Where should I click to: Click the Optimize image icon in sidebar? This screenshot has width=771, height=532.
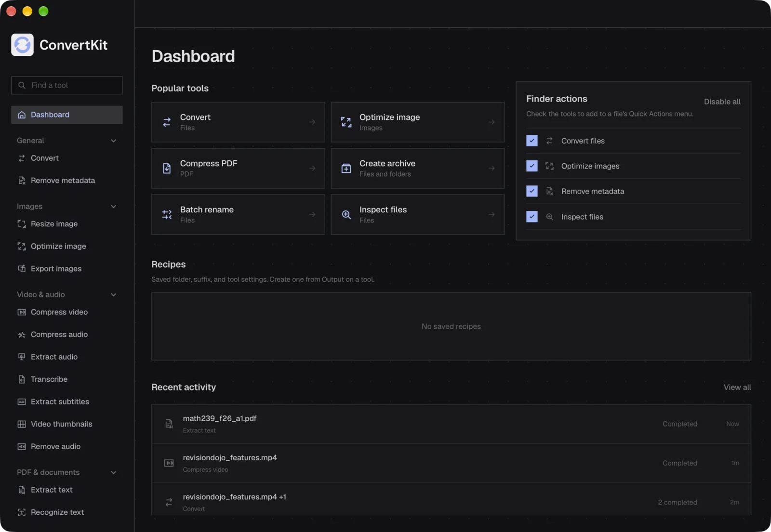22,246
